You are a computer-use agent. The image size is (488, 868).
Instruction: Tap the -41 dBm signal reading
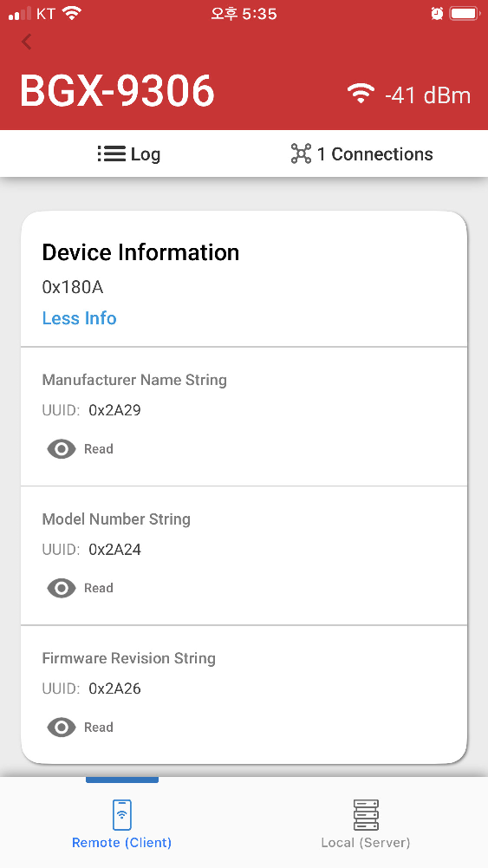point(427,95)
